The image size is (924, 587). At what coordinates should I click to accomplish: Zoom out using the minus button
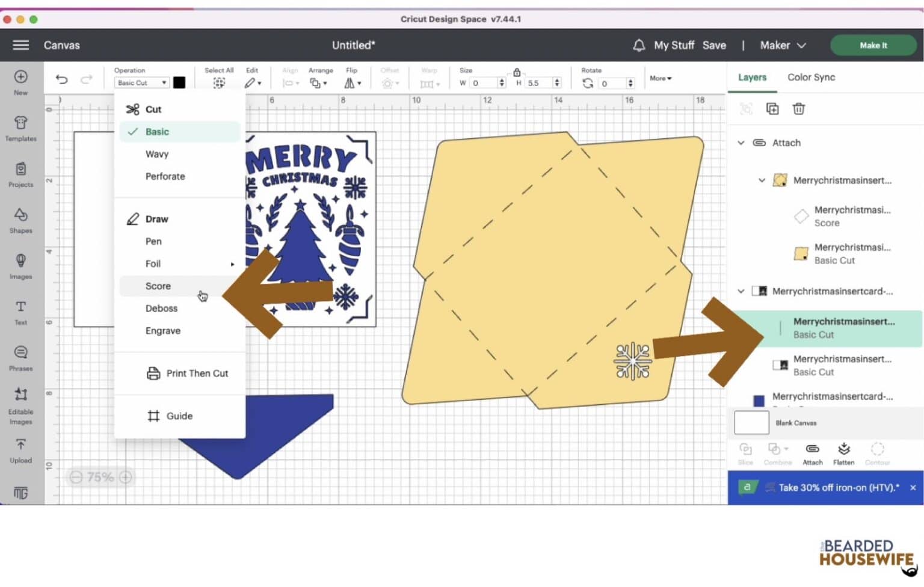coord(76,478)
